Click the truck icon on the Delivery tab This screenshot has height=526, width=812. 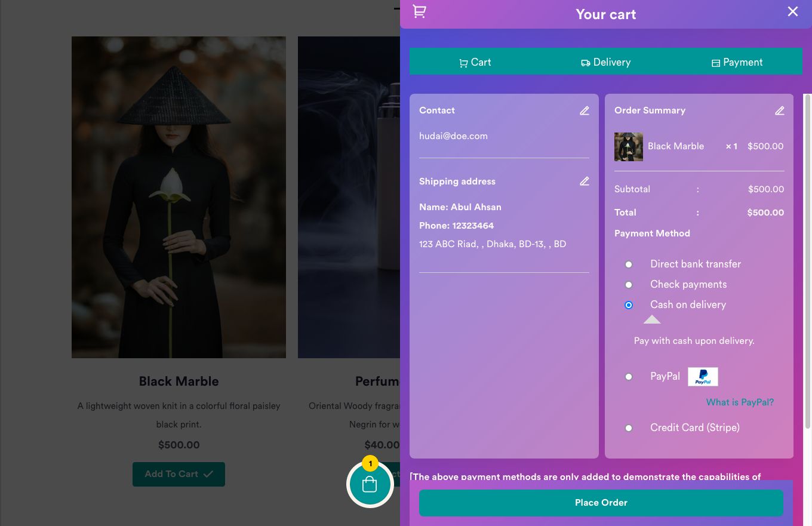586,63
